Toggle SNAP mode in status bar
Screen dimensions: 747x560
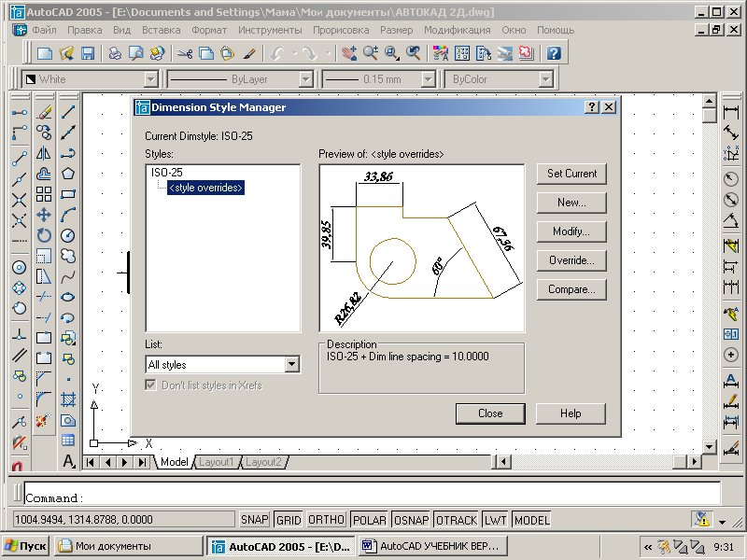click(254, 520)
